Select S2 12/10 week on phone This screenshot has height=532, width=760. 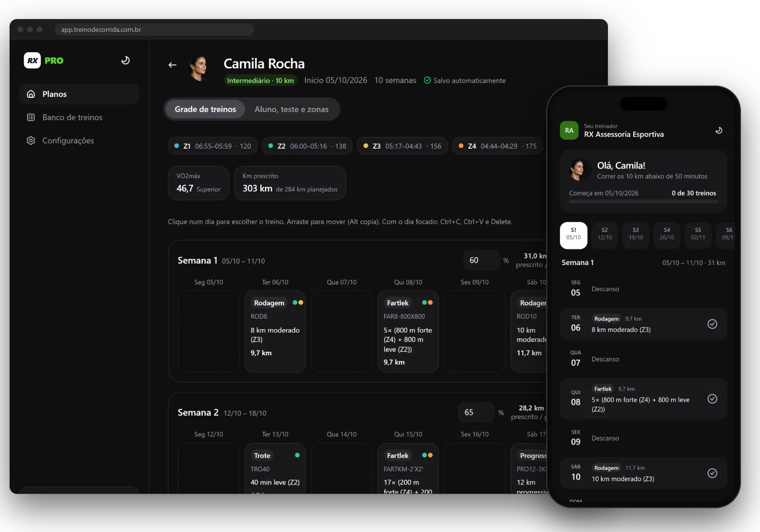[605, 235]
